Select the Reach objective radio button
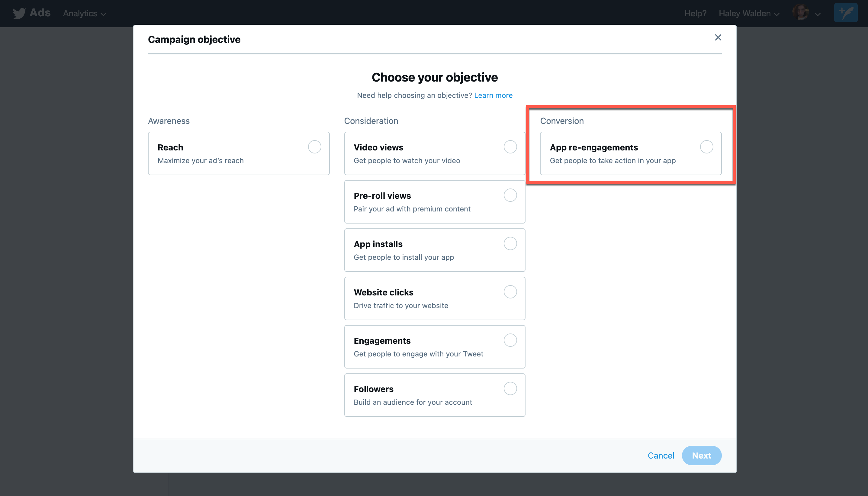 314,147
